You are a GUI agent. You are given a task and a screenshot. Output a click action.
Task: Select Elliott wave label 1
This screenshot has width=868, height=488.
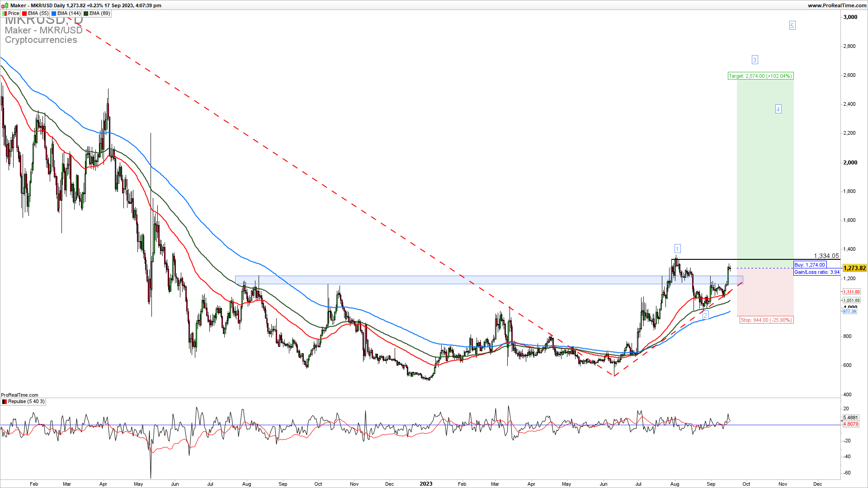coord(677,249)
